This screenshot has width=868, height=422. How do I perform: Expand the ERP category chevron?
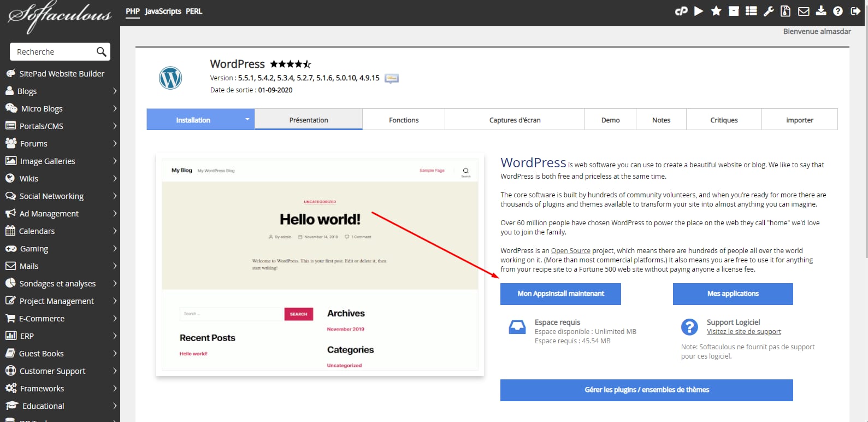click(x=115, y=336)
